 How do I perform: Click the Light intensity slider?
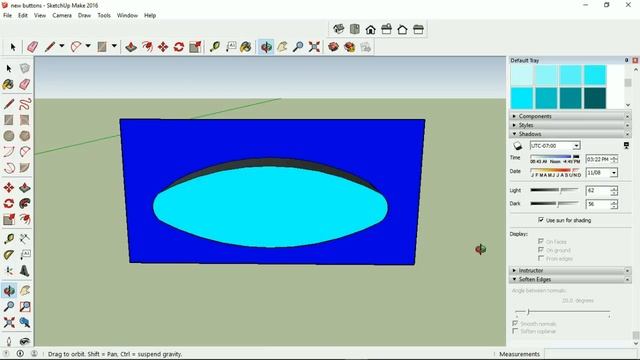(x=554, y=190)
